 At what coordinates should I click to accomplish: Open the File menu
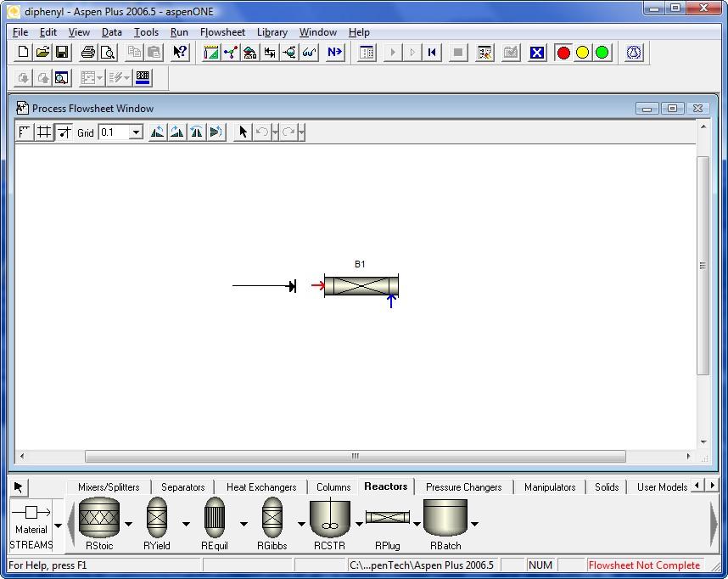20,32
